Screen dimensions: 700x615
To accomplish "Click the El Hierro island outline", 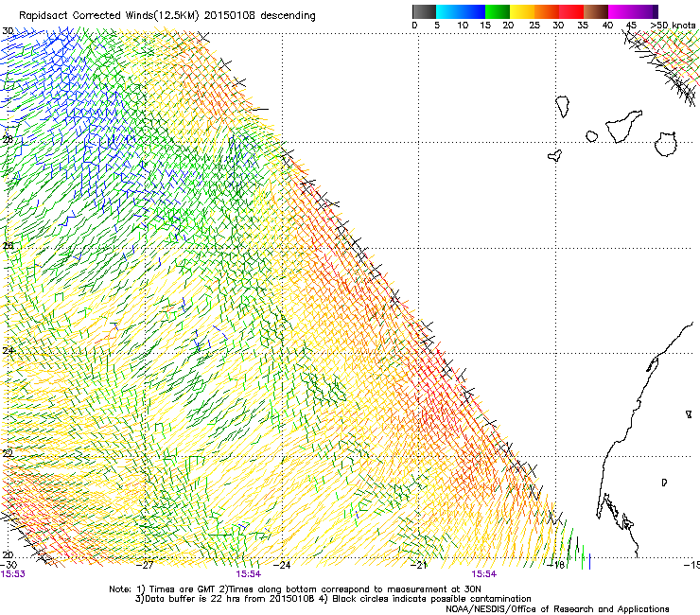I will point(554,155).
